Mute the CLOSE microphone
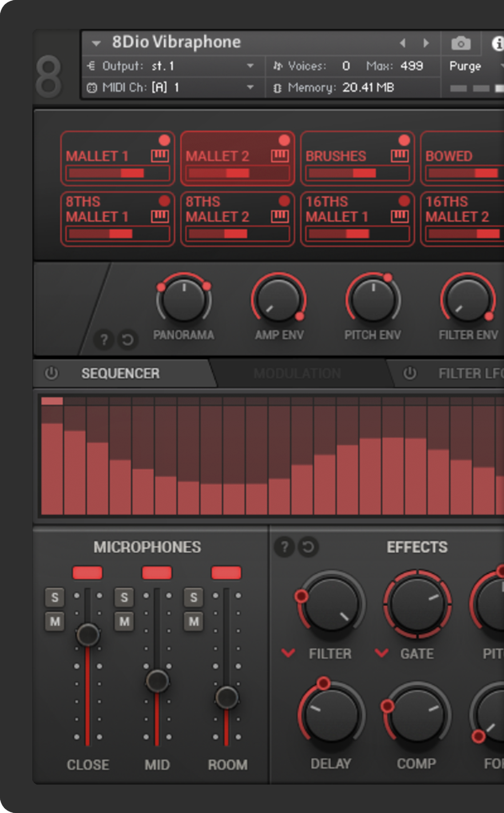 point(55,621)
